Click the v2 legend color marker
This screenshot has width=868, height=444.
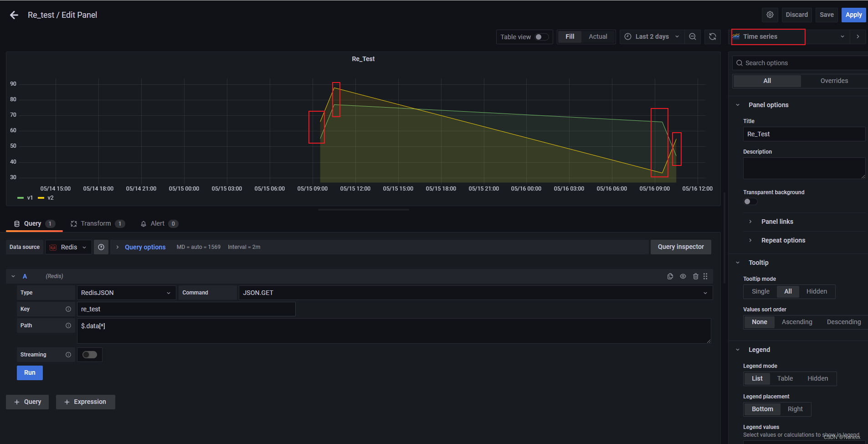coord(41,198)
